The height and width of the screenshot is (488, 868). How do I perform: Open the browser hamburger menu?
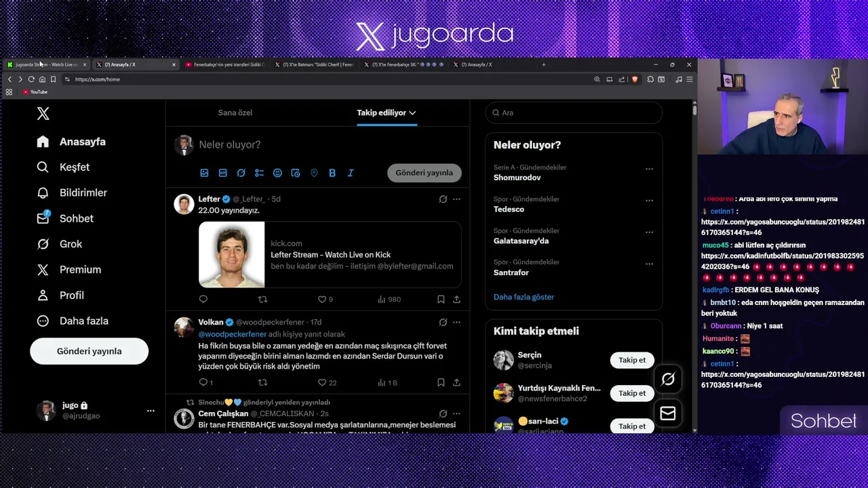690,79
